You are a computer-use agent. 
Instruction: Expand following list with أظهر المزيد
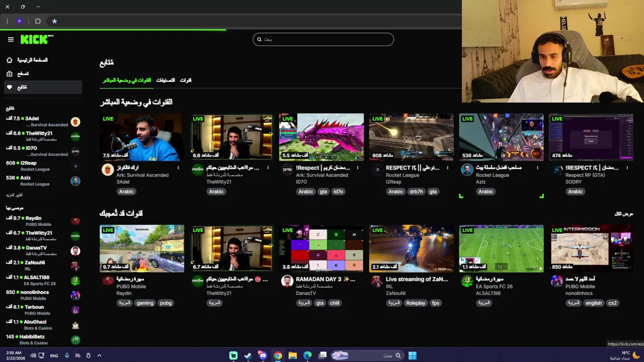(14, 195)
